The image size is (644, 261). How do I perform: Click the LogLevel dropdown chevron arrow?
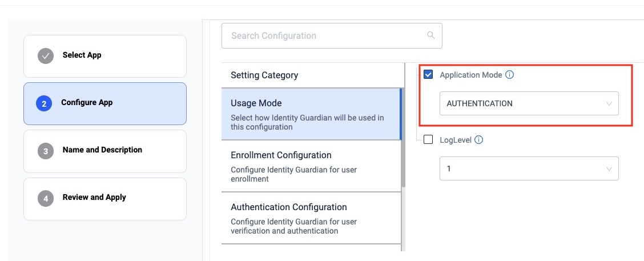click(609, 169)
